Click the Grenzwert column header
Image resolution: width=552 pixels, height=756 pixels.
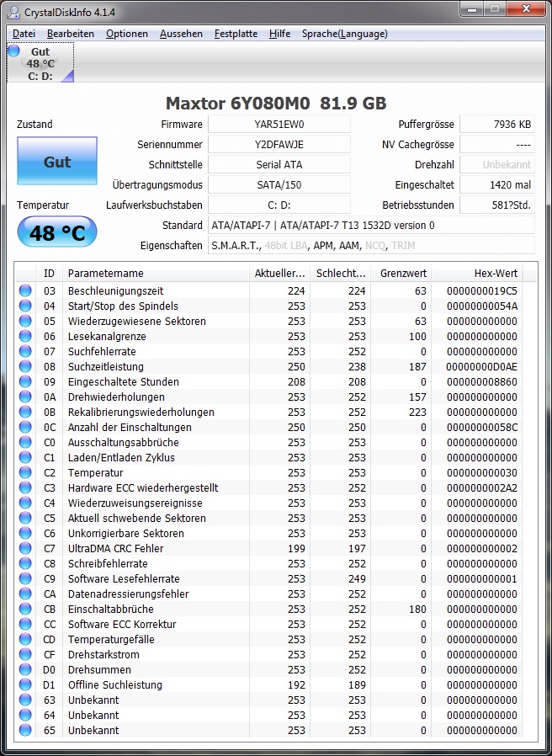pos(401,274)
